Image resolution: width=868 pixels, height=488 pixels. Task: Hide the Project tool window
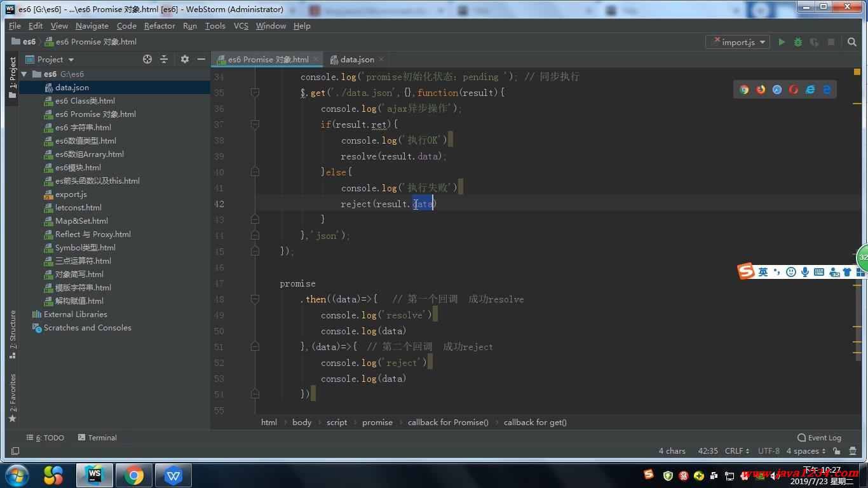[x=201, y=59]
